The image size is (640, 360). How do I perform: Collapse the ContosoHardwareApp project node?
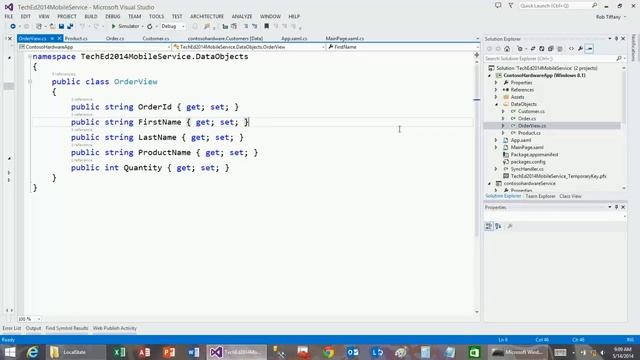tap(489, 76)
